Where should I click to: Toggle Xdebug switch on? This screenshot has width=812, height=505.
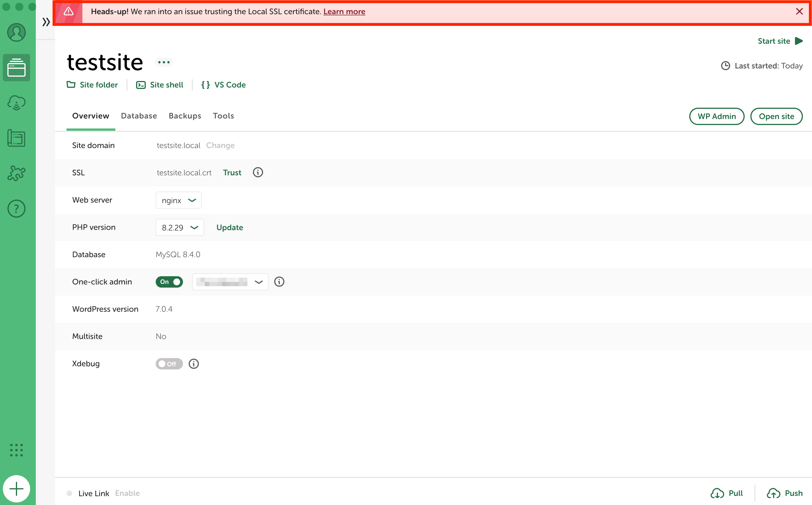pyautogui.click(x=169, y=364)
